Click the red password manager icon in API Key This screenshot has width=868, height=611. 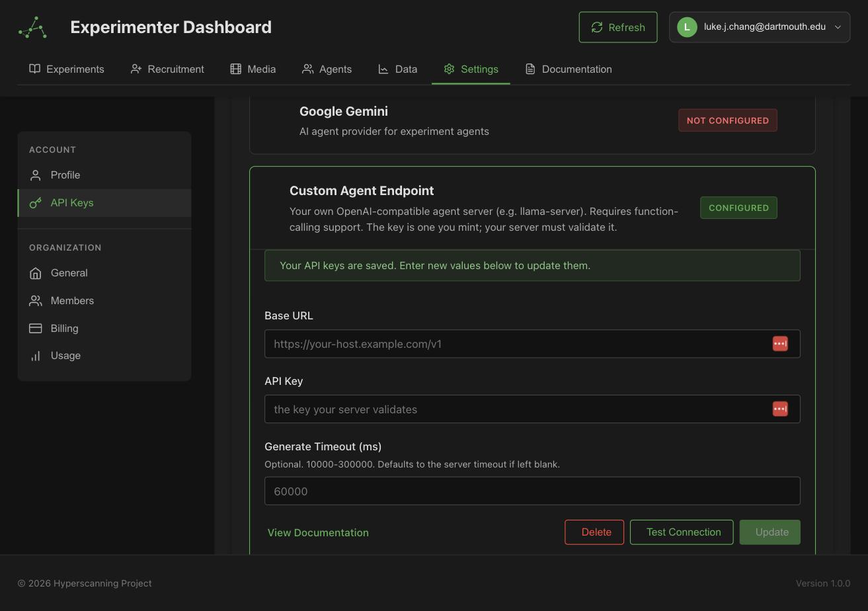tap(780, 409)
